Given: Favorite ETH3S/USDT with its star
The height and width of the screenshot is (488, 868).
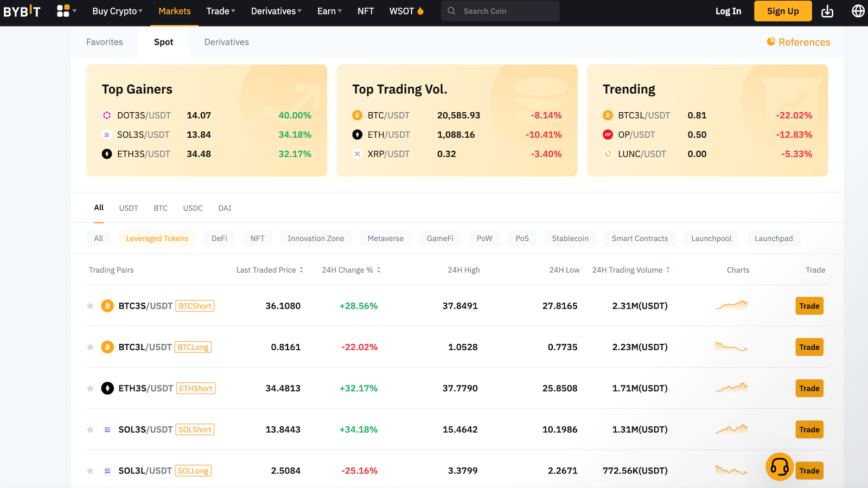Looking at the screenshot, I should [x=90, y=388].
